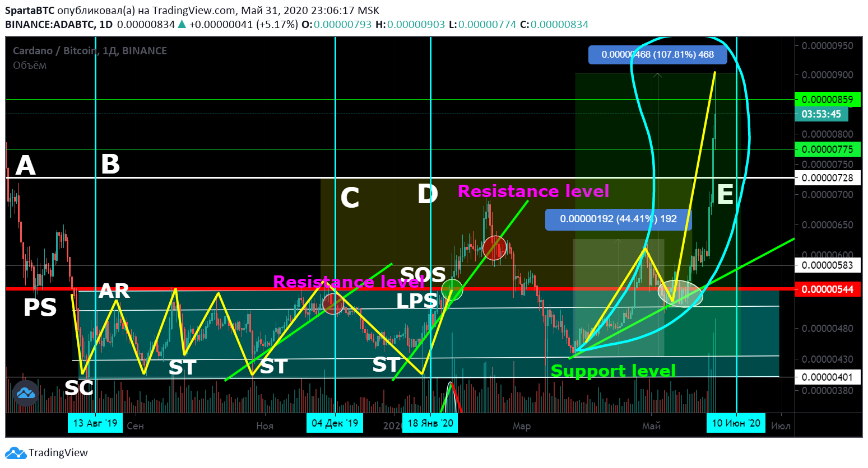
Task: Click the 18 Янв '20 date marker
Action: coord(430,423)
